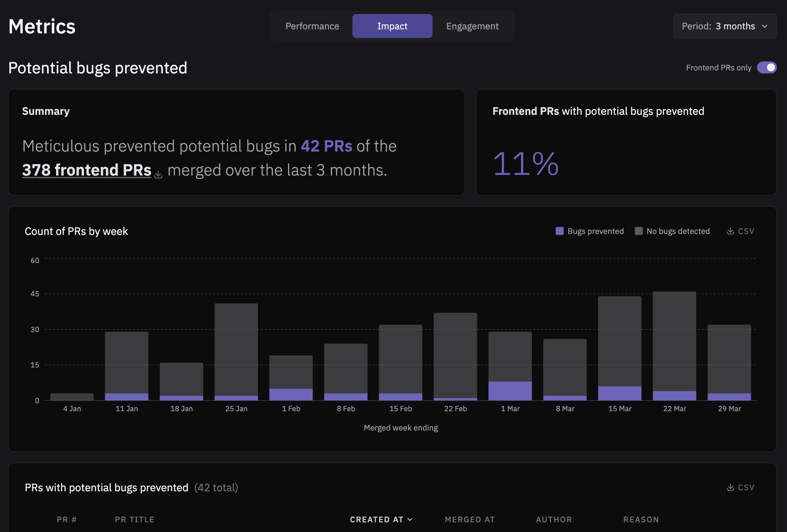The width and height of the screenshot is (787, 532).
Task: Toggle Bugs prevented legend swatch
Action: (x=560, y=231)
